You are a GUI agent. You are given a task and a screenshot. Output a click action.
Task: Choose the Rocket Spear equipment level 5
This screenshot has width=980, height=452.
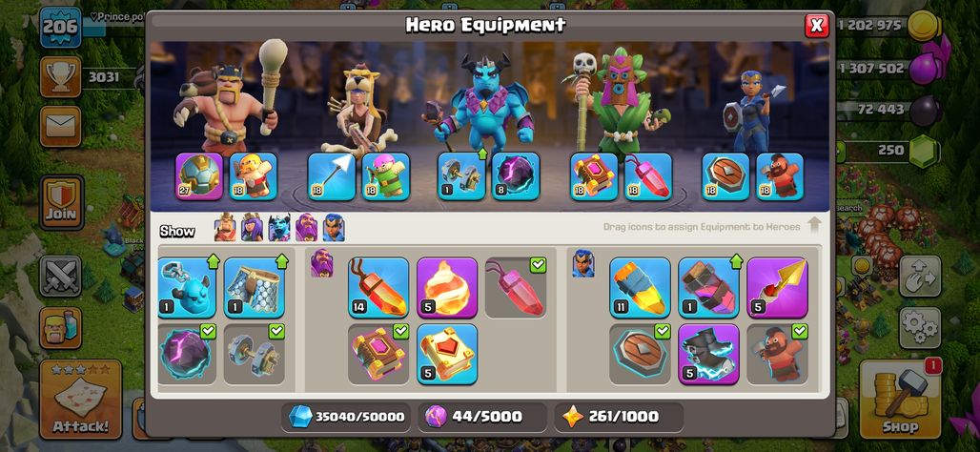[777, 288]
